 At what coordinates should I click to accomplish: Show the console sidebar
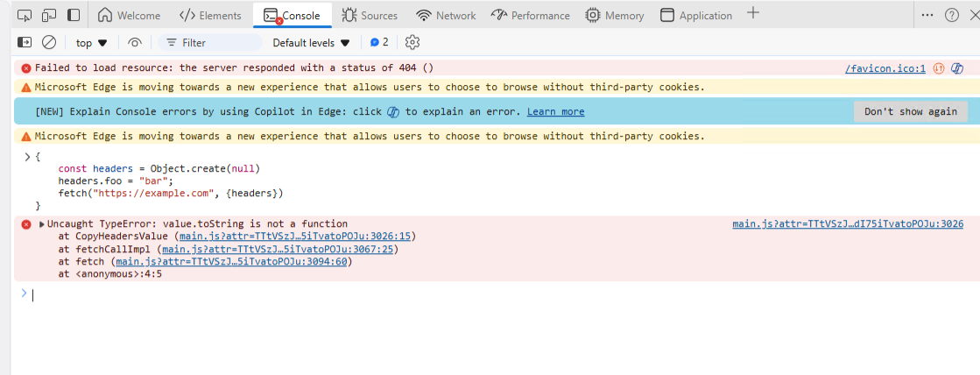pos(25,43)
